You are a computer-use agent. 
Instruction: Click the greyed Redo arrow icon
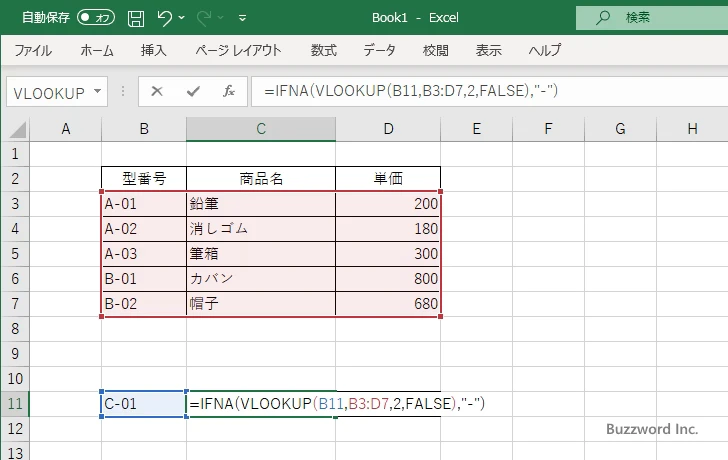coord(204,18)
